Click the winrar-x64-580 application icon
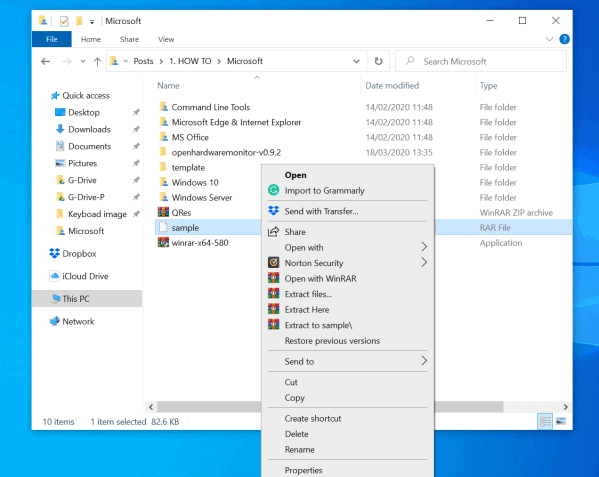599x477 pixels. pos(163,243)
